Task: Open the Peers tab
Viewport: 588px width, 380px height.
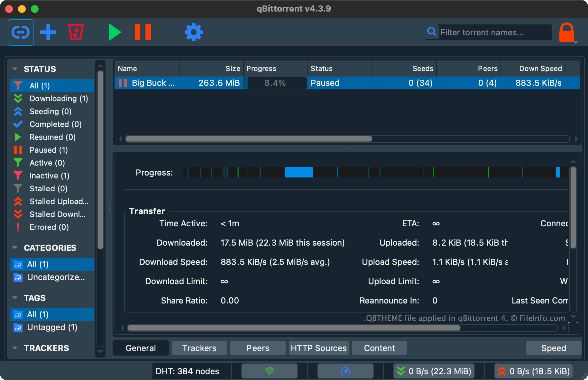Action: [258, 348]
